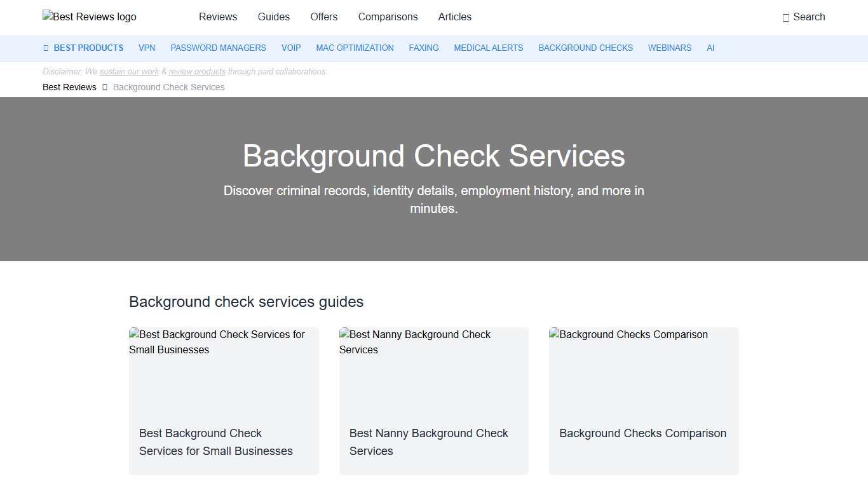The height and width of the screenshot is (488, 868).
Task: Select the VOIP category
Action: pos(291,48)
